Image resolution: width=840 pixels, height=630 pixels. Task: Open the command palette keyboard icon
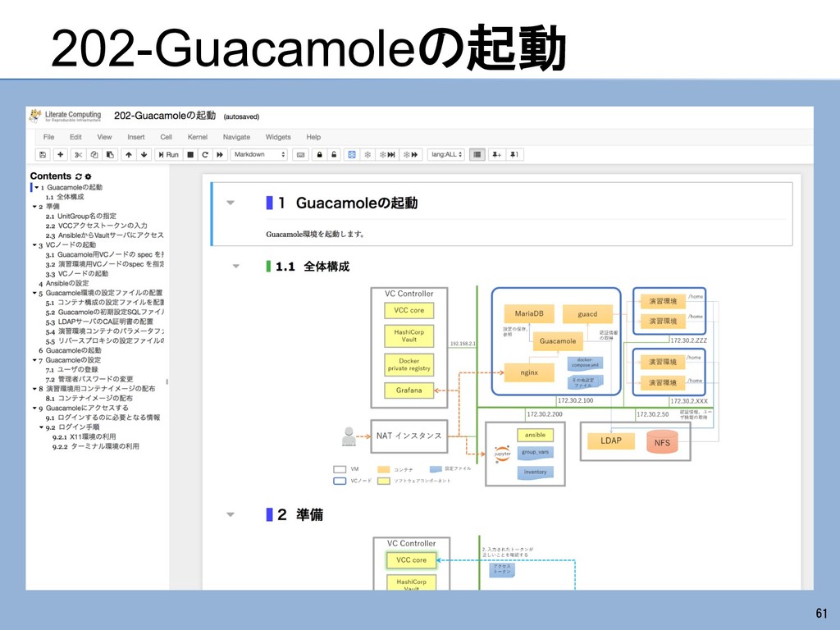coord(300,155)
